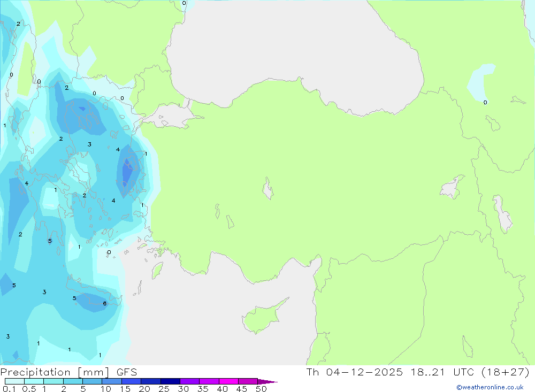Select the 45–50 mm legend color swatch
The image size is (535, 392).
pyautogui.click(x=248, y=381)
